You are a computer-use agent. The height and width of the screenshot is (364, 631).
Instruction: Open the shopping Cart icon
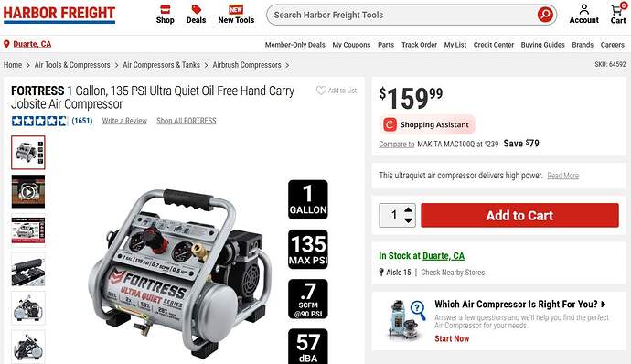click(x=617, y=9)
